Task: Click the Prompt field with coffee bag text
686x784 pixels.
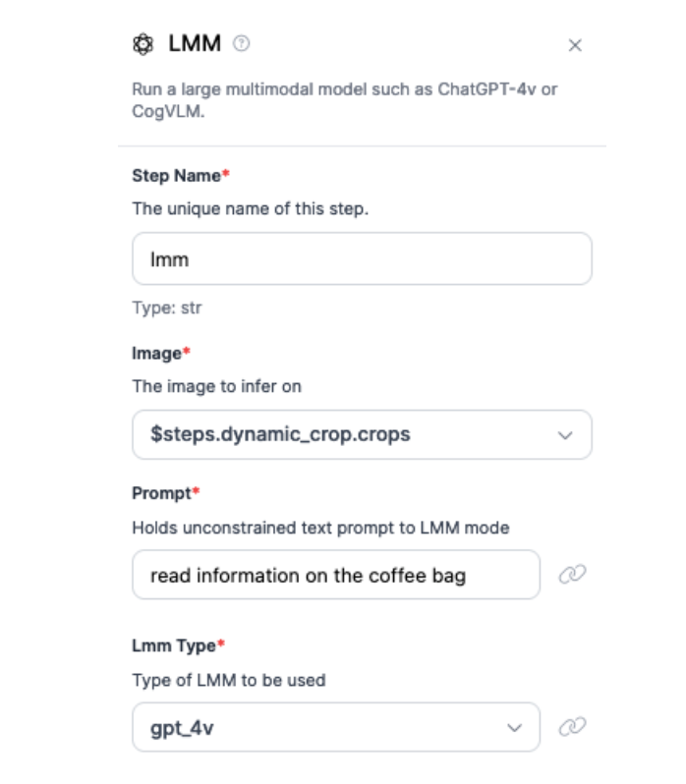Action: tap(336, 575)
